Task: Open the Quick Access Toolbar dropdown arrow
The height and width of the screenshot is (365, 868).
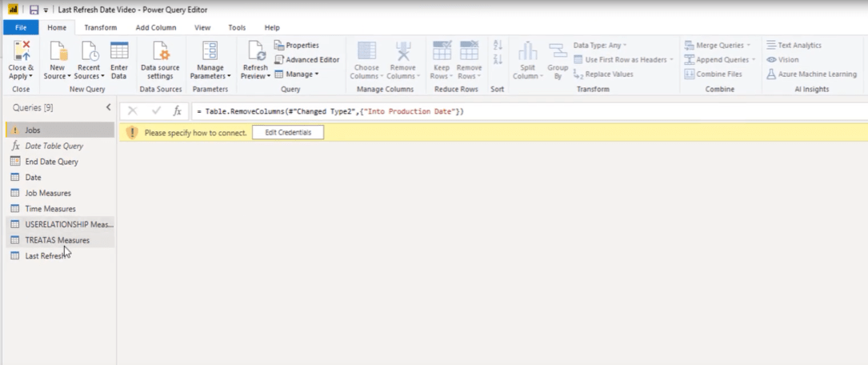Action: point(46,10)
